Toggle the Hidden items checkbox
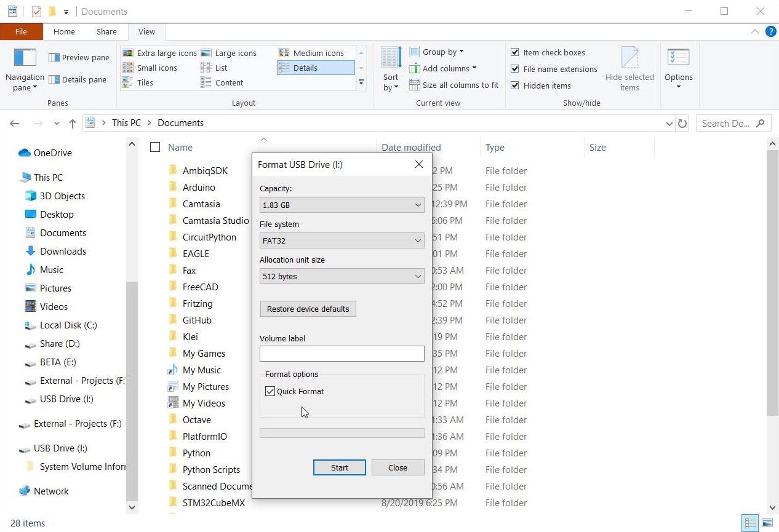779x532 pixels. 515,85
